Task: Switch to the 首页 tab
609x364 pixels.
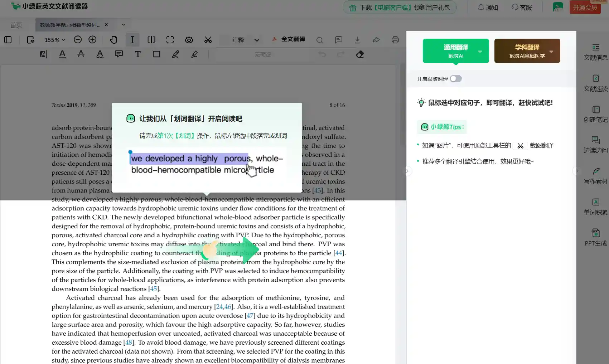Action: 16,25
